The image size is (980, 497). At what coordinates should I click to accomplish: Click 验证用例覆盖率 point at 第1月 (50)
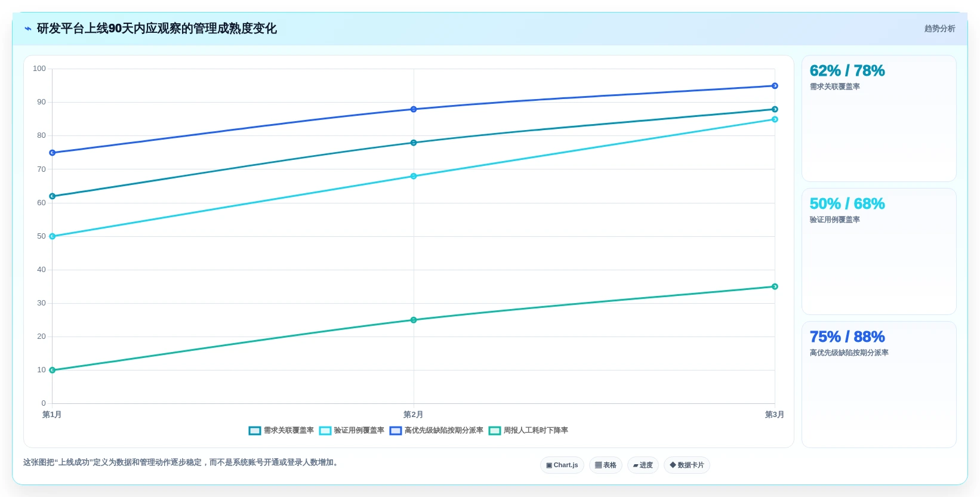53,236
